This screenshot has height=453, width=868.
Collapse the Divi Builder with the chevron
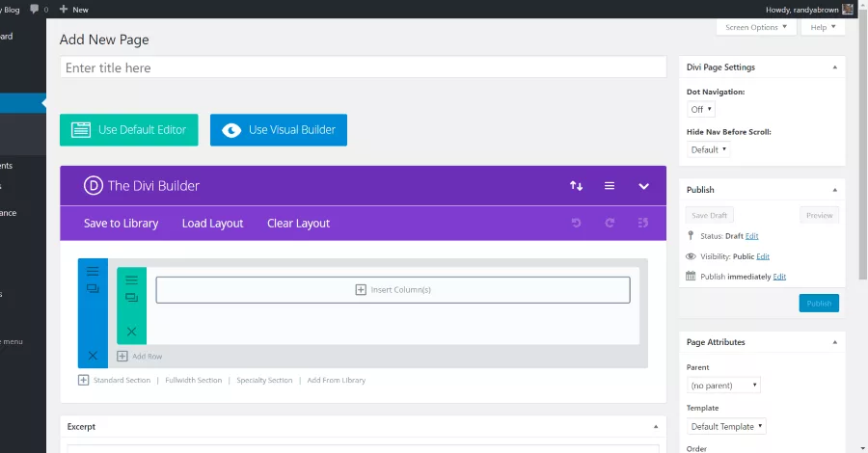tap(643, 186)
